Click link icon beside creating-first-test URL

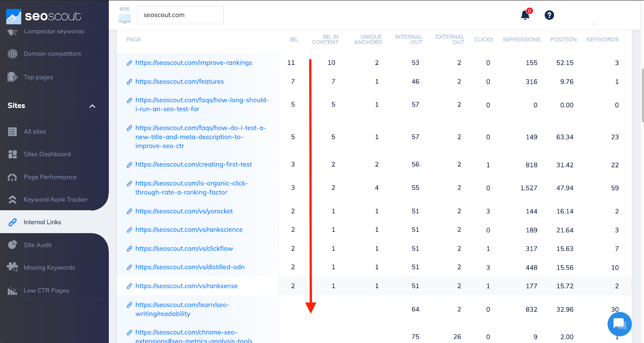point(129,165)
